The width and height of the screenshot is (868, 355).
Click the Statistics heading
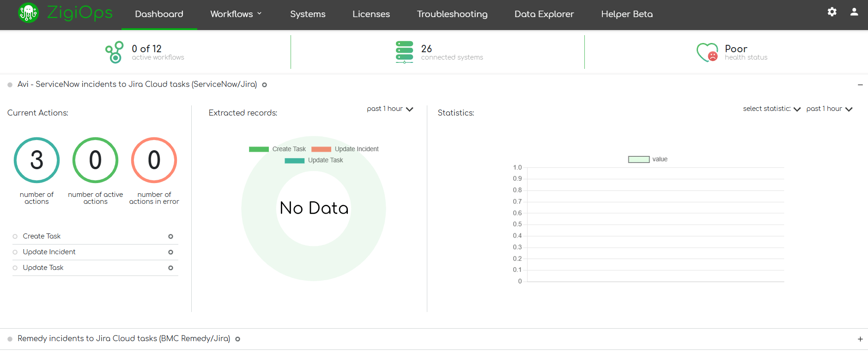pyautogui.click(x=456, y=113)
